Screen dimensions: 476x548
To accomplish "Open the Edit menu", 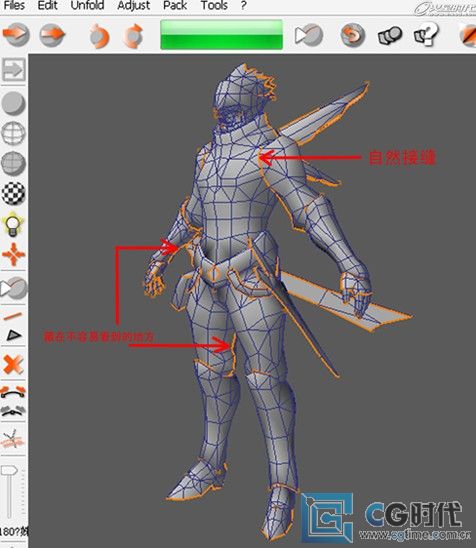I will [48, 5].
